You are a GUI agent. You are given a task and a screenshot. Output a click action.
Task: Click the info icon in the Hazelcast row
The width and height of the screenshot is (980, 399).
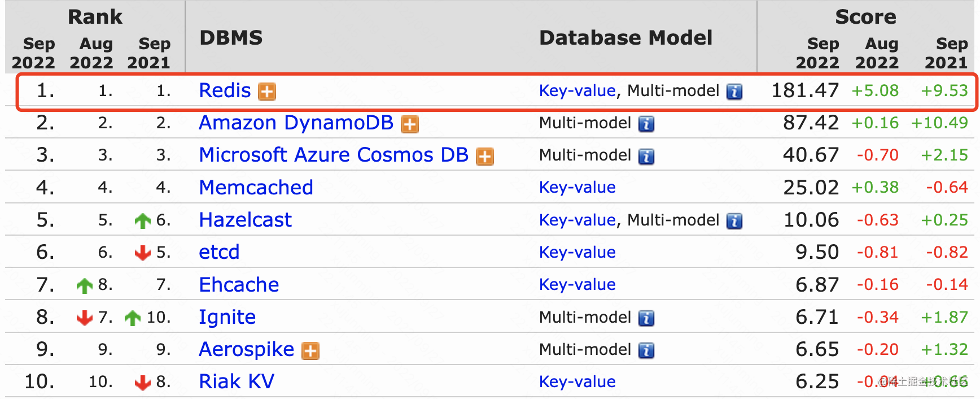(734, 221)
